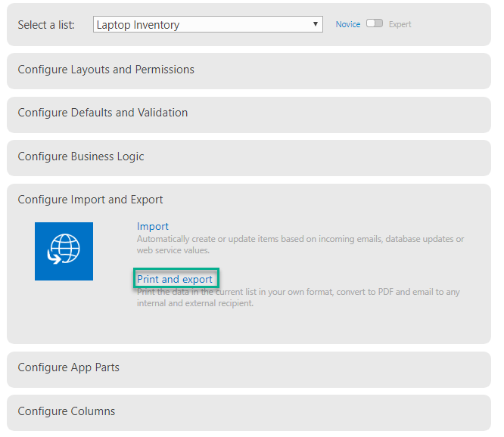Screen dimensions: 504x437
Task: Click the Import description about incoming emails
Action: (300, 244)
